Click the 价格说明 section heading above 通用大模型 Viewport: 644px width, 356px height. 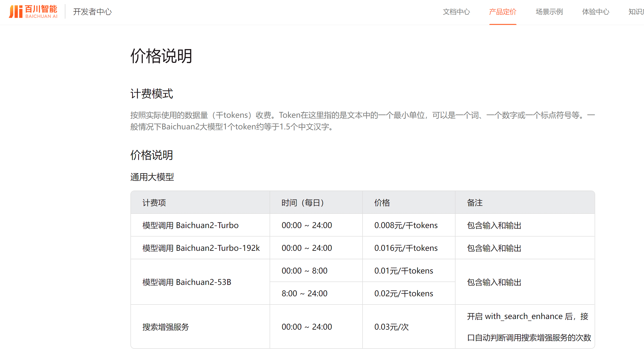coord(152,155)
